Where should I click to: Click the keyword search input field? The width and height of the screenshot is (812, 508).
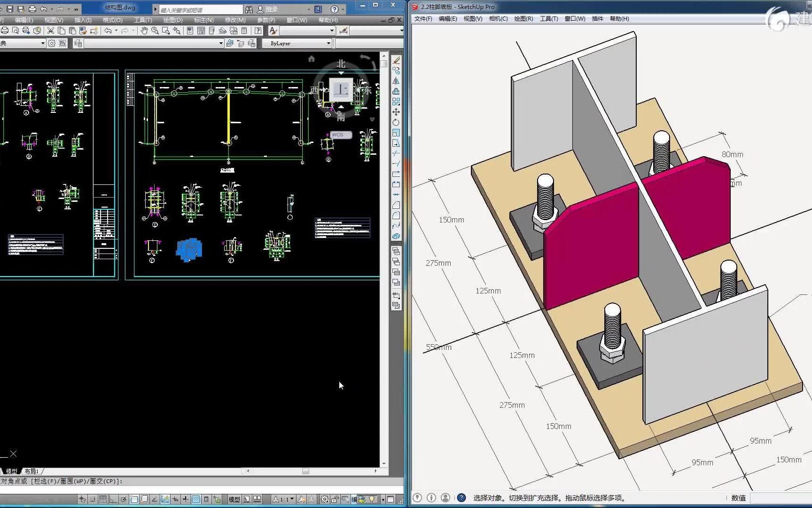200,9
